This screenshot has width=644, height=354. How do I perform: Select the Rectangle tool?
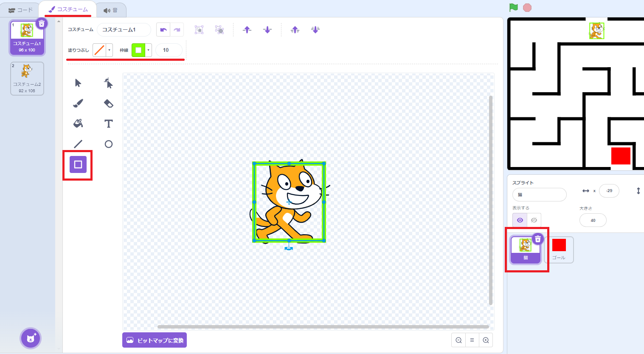(x=78, y=164)
